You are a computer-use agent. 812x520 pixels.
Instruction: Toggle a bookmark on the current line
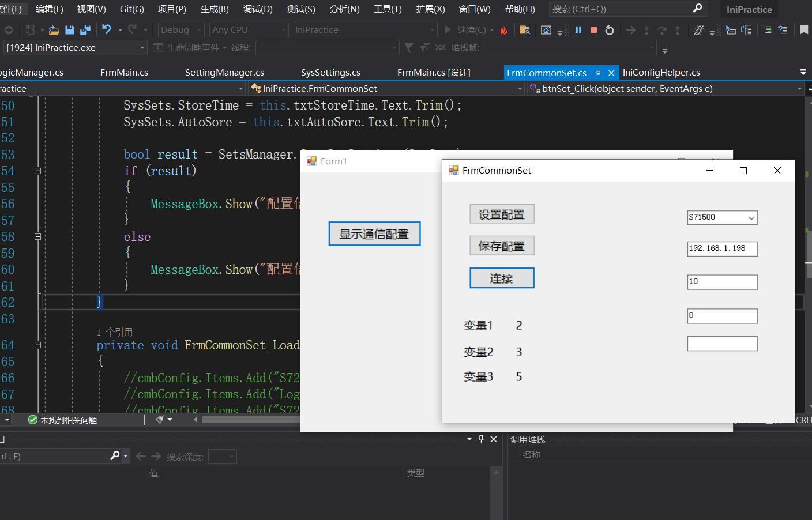(x=805, y=29)
